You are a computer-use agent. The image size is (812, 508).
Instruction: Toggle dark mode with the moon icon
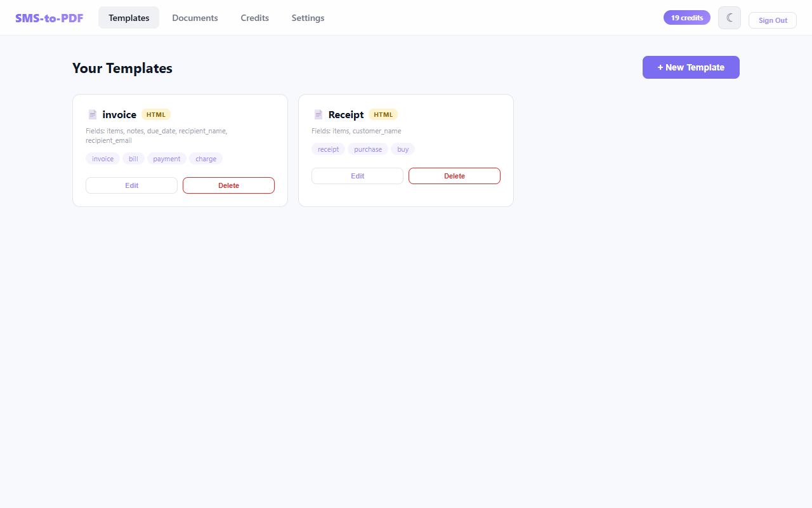[x=729, y=17]
